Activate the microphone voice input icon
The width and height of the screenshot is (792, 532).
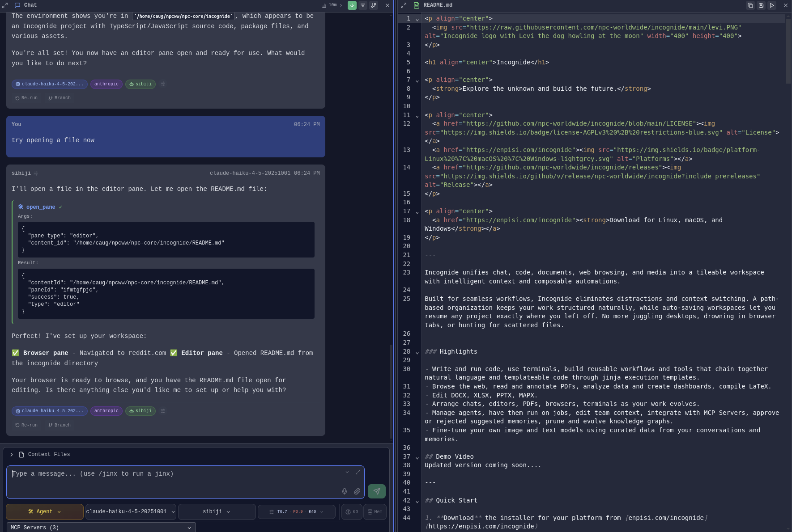(344, 491)
